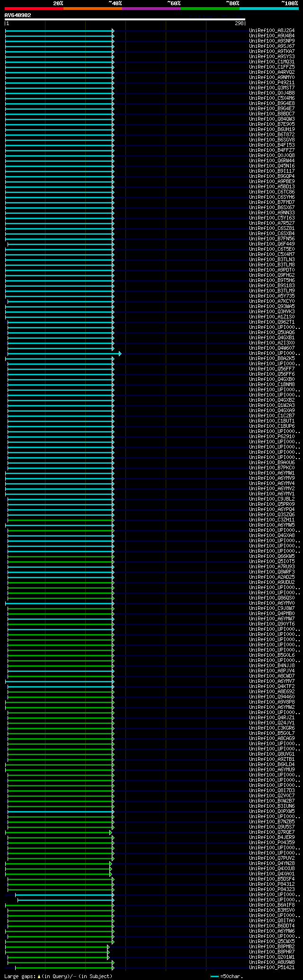Select the UniRef100_Q4PMB0 label
Screen dimensions: 303x980
[272, 614]
